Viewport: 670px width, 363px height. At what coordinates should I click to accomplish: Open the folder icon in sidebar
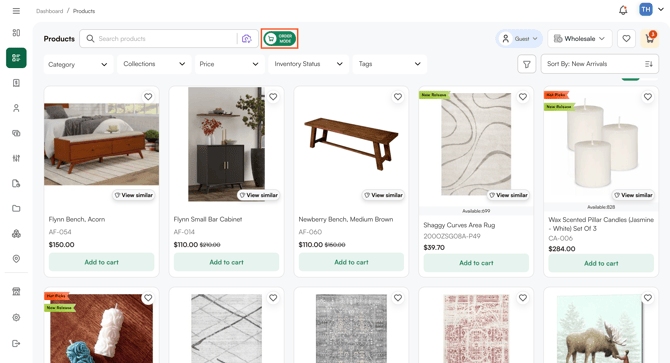click(16, 208)
